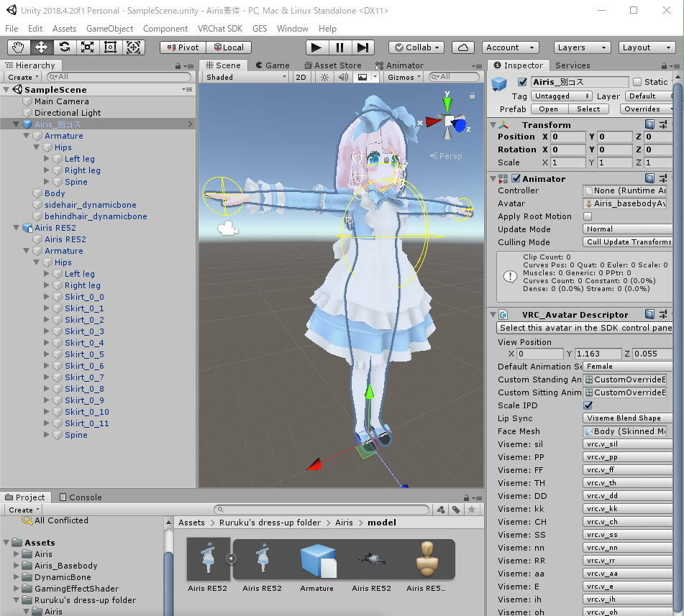Select the Move tool
The width and height of the screenshot is (684, 616).
(x=42, y=47)
